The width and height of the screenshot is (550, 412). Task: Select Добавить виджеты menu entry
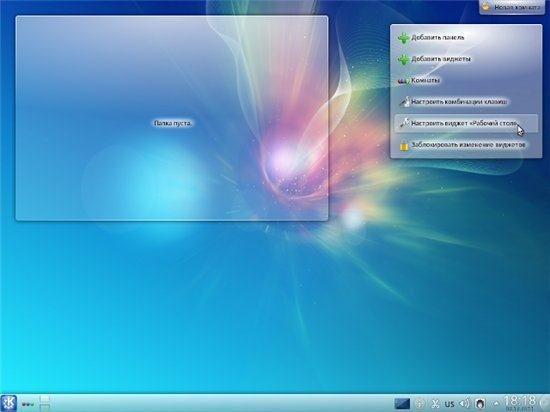click(x=466, y=59)
